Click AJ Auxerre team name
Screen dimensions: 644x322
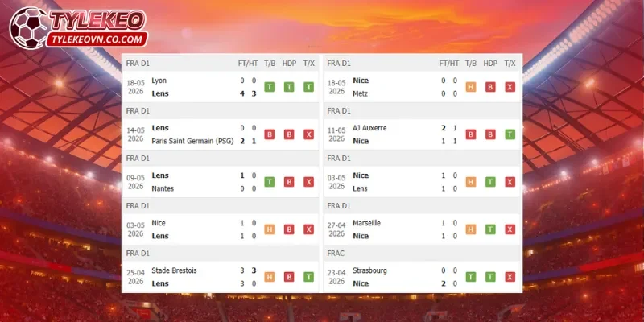(x=369, y=128)
